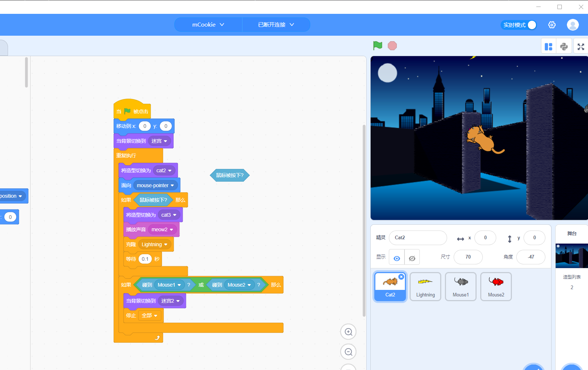Click the sprite name field showing Cat2

(418, 238)
